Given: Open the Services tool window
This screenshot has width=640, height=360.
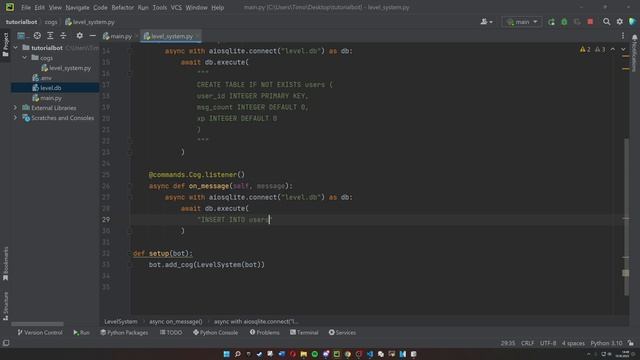Looking at the screenshot, I should tap(342, 333).
